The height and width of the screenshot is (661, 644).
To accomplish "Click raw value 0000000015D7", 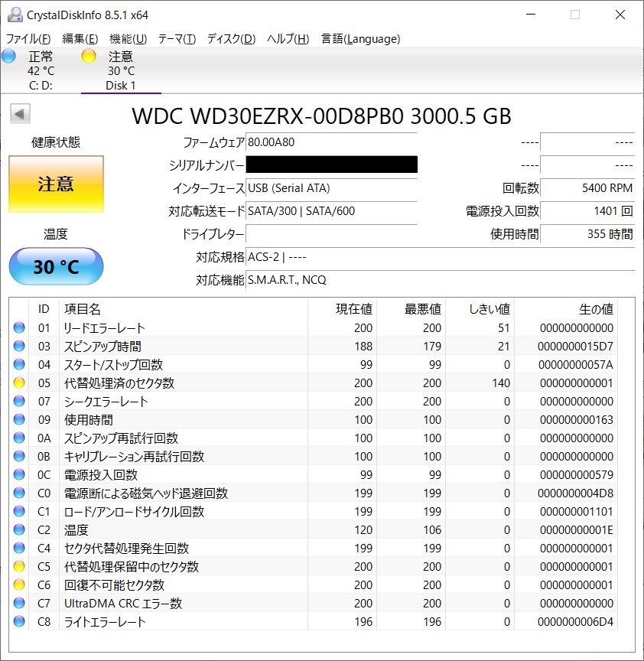I will [x=575, y=346].
